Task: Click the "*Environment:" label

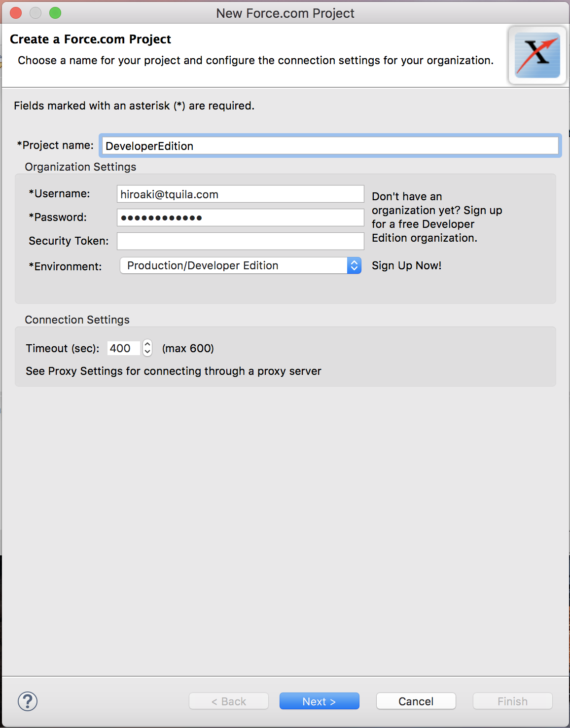Action: coord(65,266)
